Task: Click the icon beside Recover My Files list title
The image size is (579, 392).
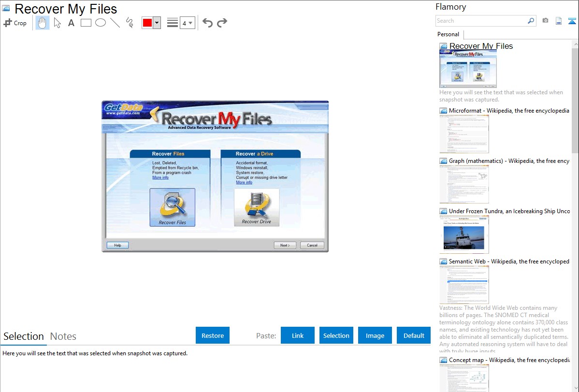Action: pos(443,46)
